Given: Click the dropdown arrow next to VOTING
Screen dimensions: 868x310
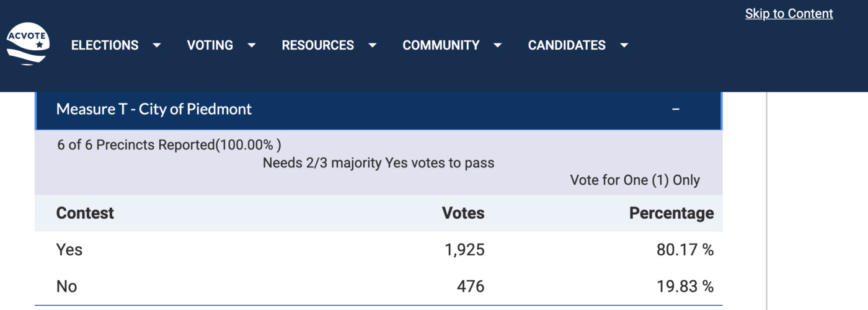Looking at the screenshot, I should [x=252, y=45].
